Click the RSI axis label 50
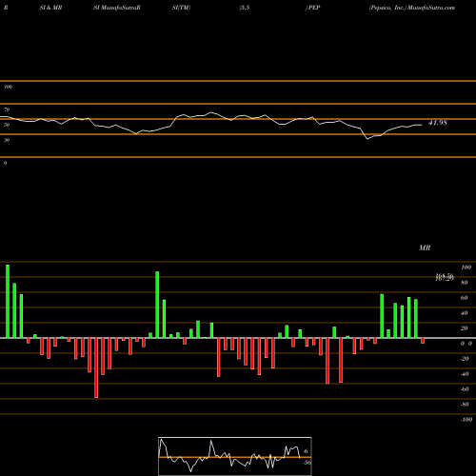476x476 pixels. point(7,125)
